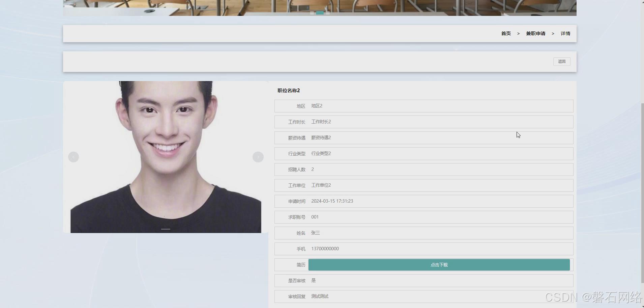This screenshot has width=644, height=308.
Task: Click the 工作单位 field label
Action: click(x=297, y=186)
